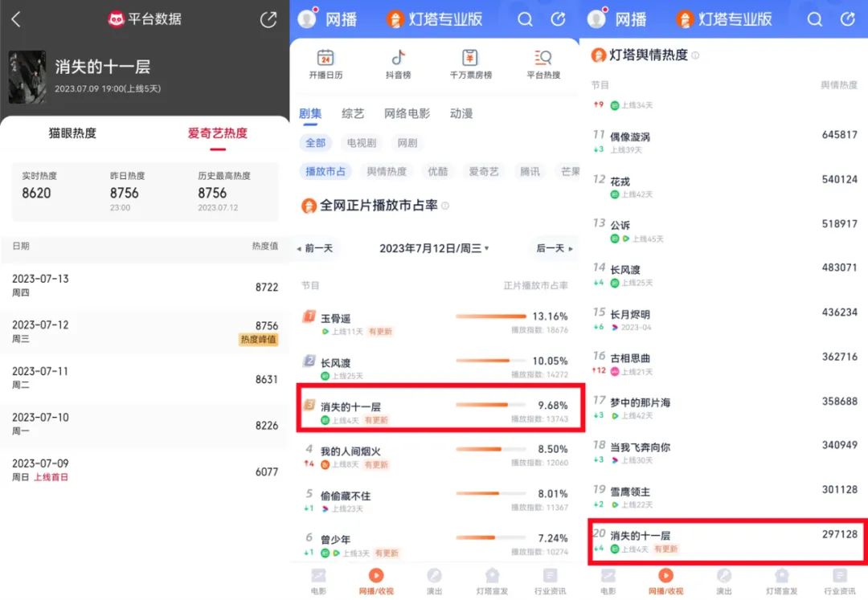868x600 pixels.
Task: Tap refresh icon on the 灯塔舆情热度 screen
Action: pos(848,19)
